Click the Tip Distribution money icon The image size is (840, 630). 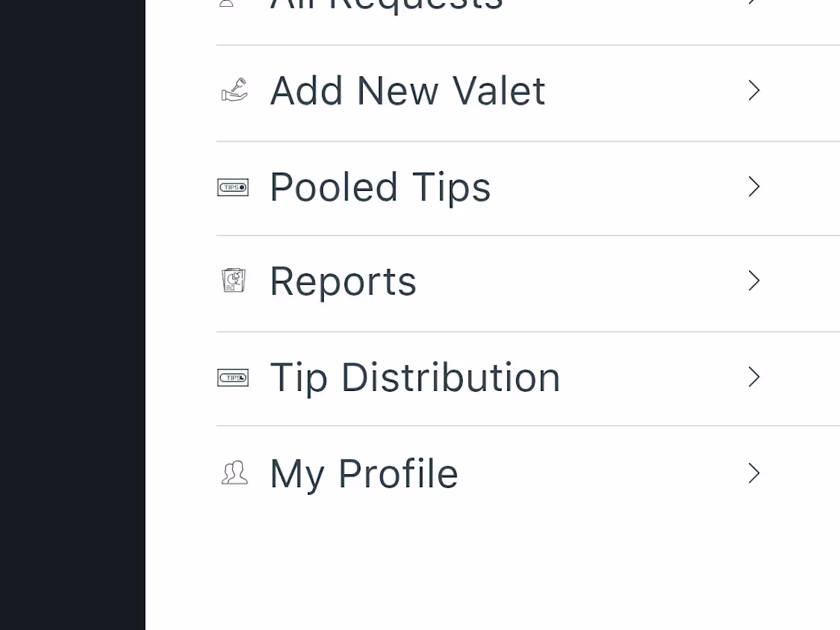(233, 377)
